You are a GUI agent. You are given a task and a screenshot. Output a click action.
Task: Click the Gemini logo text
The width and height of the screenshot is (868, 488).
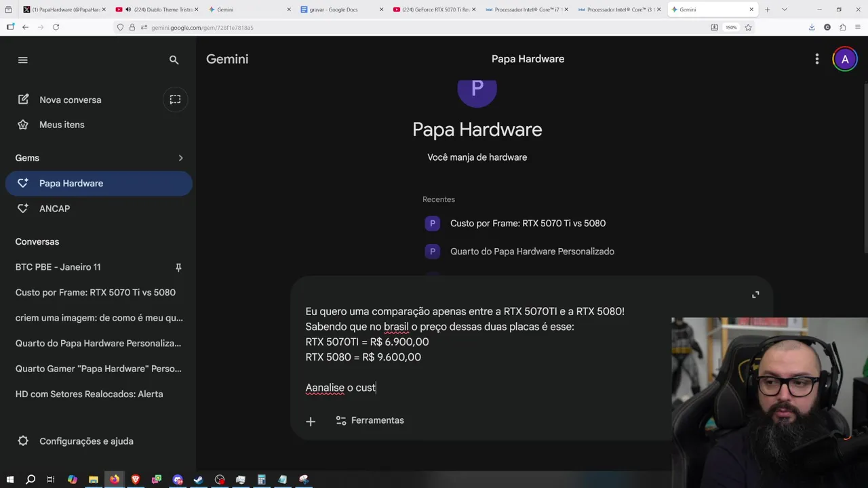tap(227, 59)
